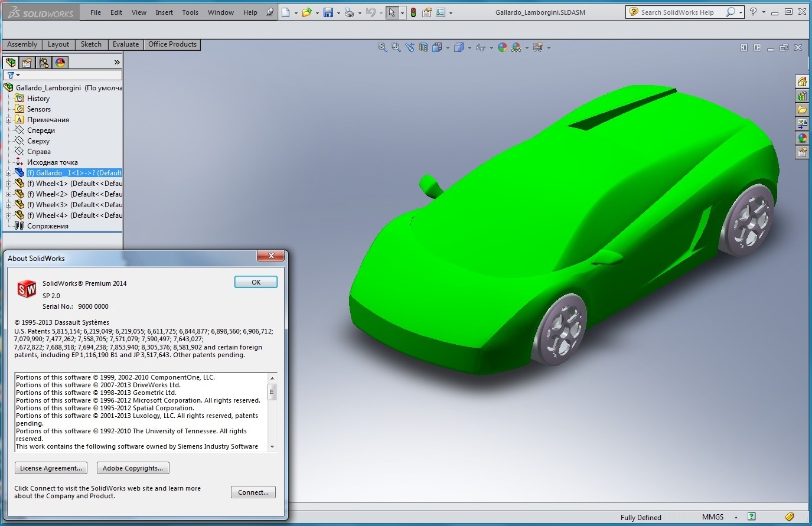Click the Previous View icon

click(410, 48)
